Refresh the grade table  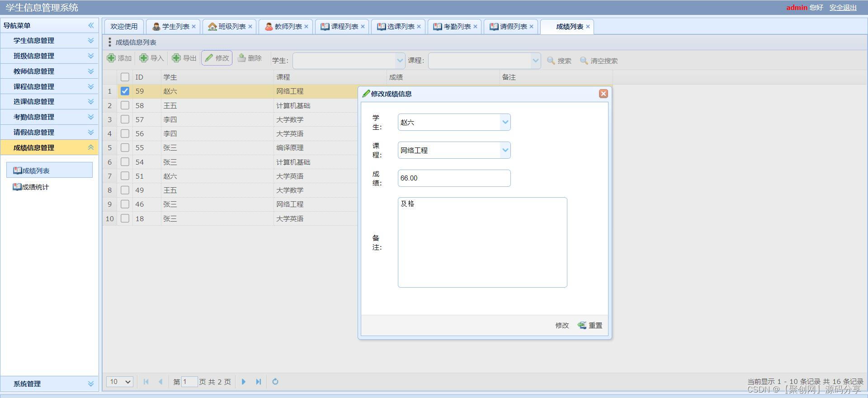[x=275, y=382]
